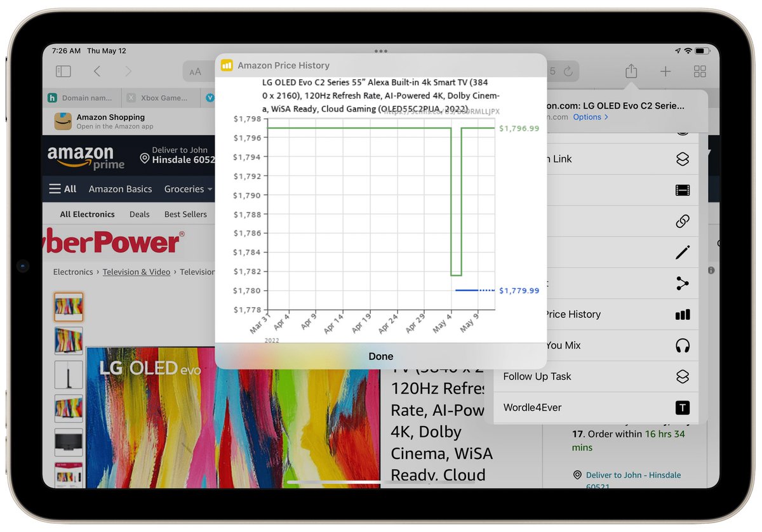This screenshot has height=532, width=762.
Task: Select second TV product thumbnail
Action: pos(69,341)
